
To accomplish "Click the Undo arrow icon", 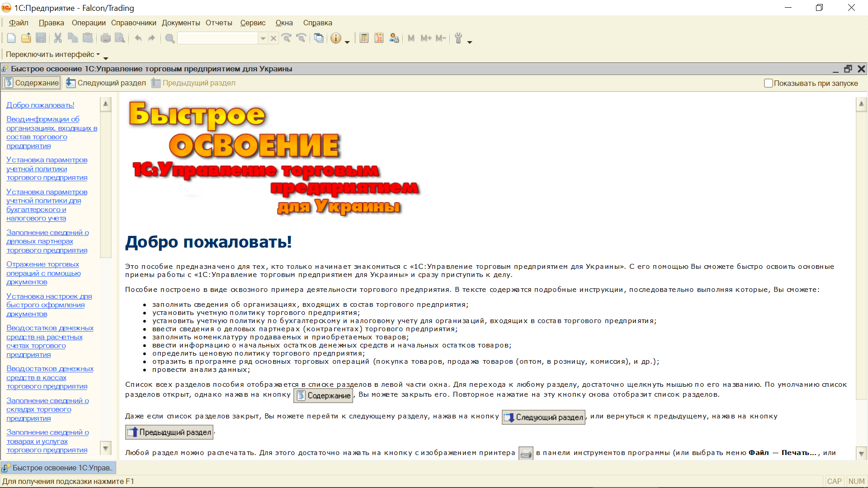I will pyautogui.click(x=138, y=38).
